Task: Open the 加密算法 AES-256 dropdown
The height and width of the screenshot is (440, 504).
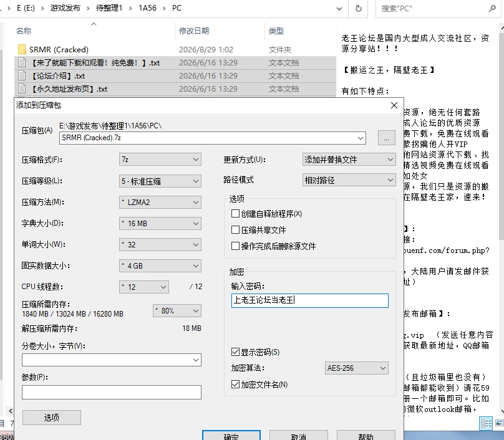Action: coord(356,368)
